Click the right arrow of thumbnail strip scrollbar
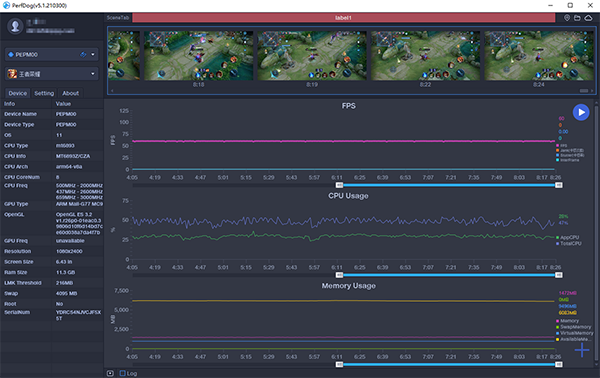The height and width of the screenshot is (378, 600). (x=592, y=91)
